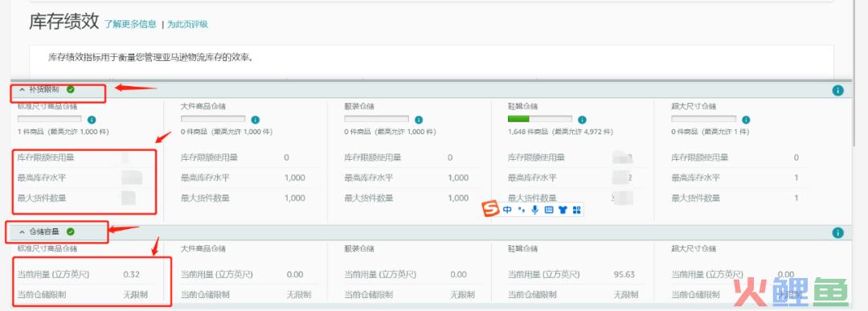This screenshot has width=868, height=311.
Task: Collapse the 补货限制 section chevron
Action: point(23,89)
